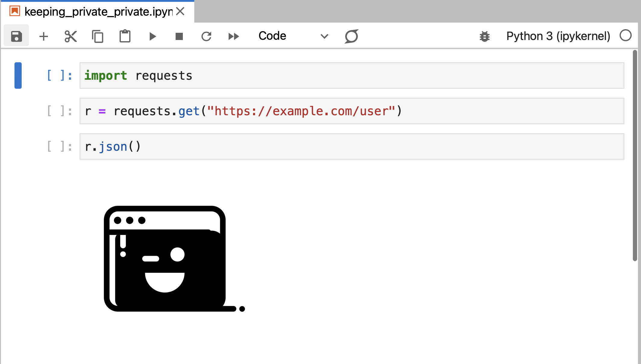This screenshot has height=364, width=641.
Task: Copy the selected cell
Action: [x=98, y=36]
